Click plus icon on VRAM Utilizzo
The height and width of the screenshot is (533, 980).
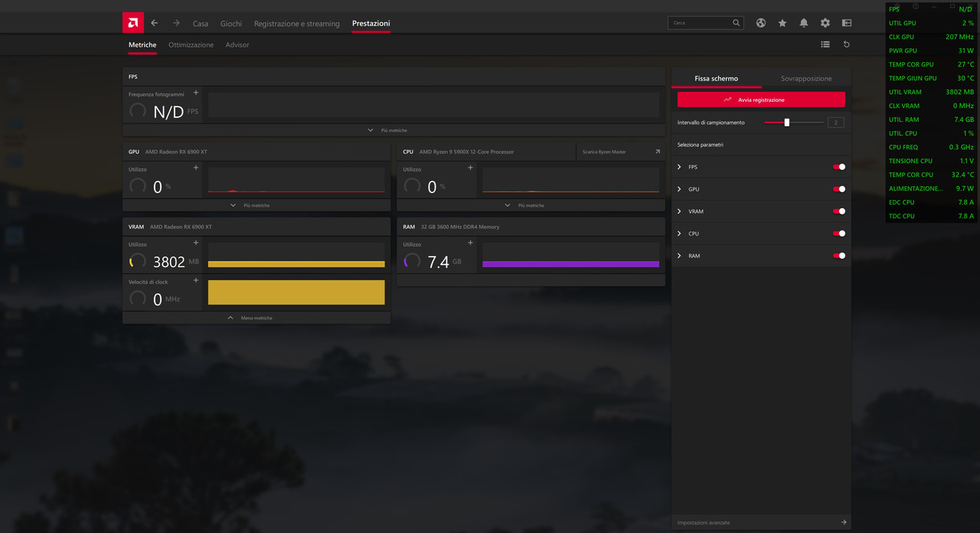click(196, 243)
